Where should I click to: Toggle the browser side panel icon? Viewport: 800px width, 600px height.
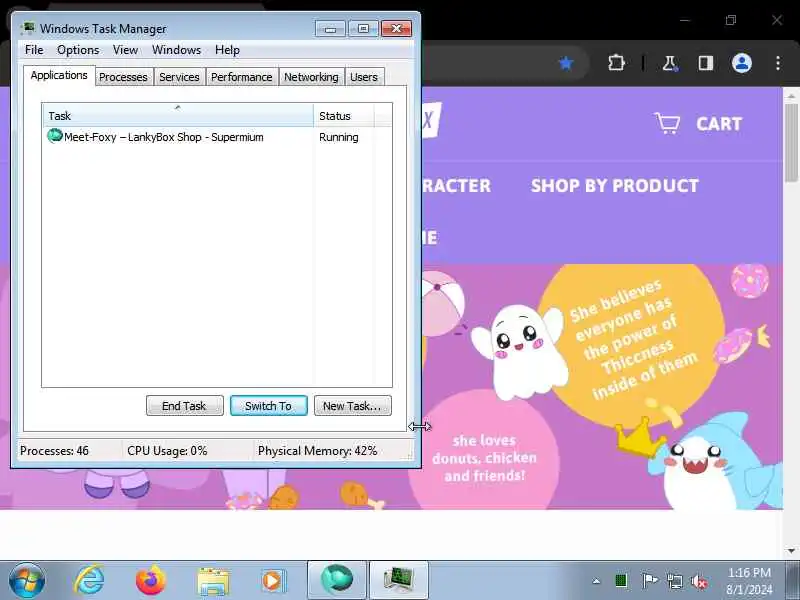point(706,63)
